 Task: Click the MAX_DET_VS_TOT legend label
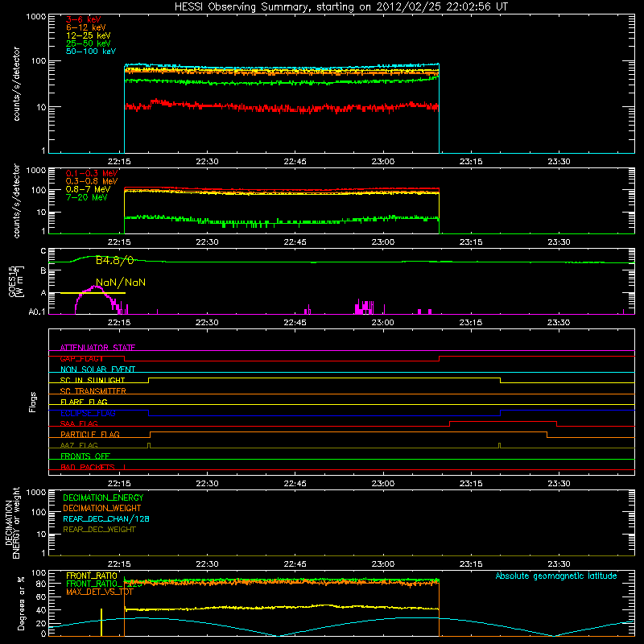click(x=100, y=592)
